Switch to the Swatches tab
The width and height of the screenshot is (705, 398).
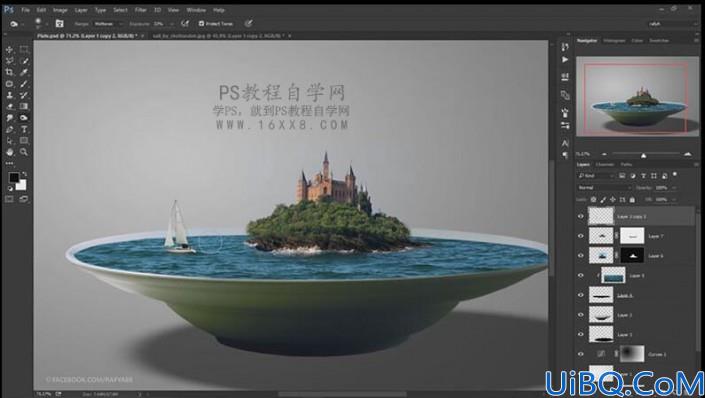[x=659, y=40]
